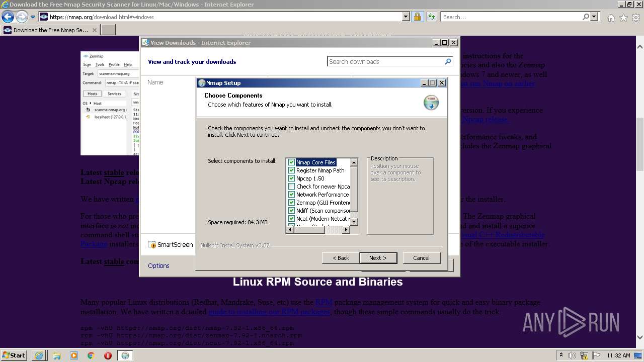The image size is (644, 362).
Task: Click the Zenmap screenshot thumbnail
Action: (110, 103)
